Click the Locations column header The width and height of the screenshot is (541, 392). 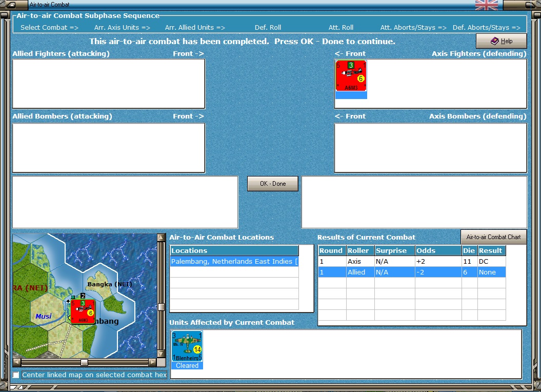pyautogui.click(x=234, y=251)
